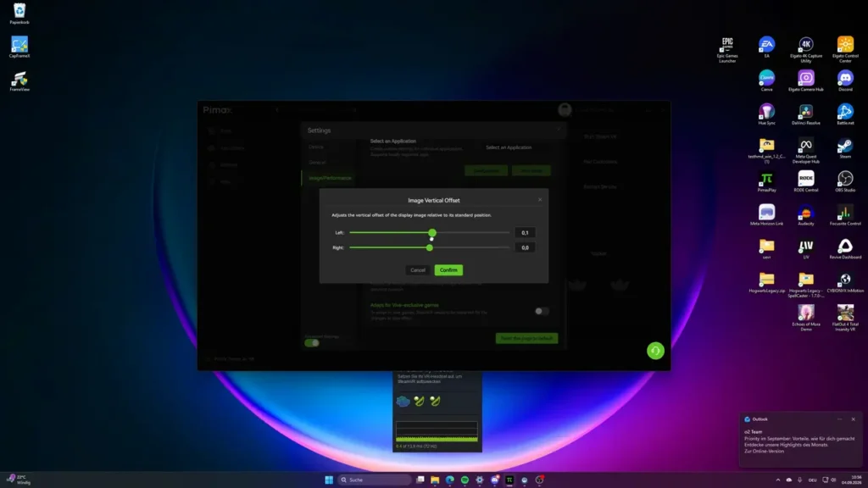
Task: Open the FlatOut 4 Total Insanity VR shortcut
Action: pos(845,319)
